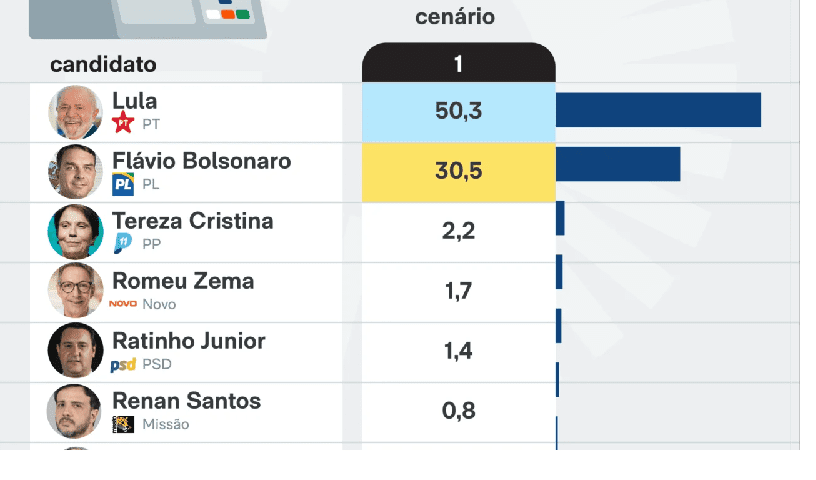This screenshot has height=480, width=816.
Task: Click the Missão party logo
Action: pos(123,424)
